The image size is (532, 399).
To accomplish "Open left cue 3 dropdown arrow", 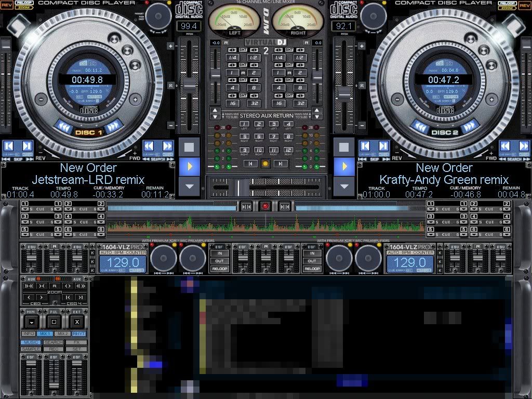I will tap(24, 222).
